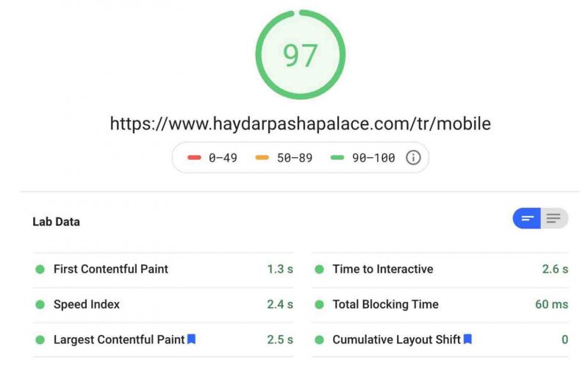Click the green 90–100 legend marker
The width and height of the screenshot is (588, 365).
click(337, 158)
